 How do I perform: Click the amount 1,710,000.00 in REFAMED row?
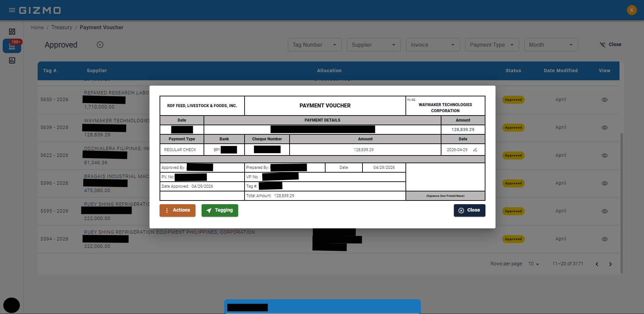coord(99,107)
